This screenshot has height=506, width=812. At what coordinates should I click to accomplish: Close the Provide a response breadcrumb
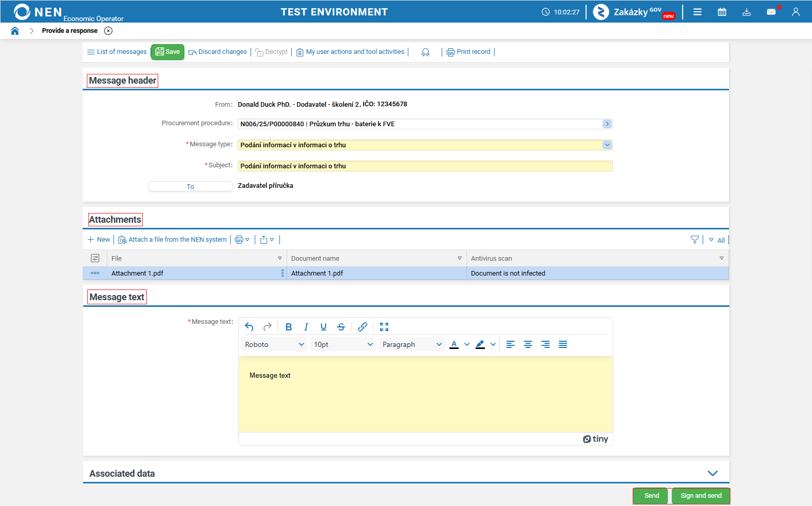(108, 31)
